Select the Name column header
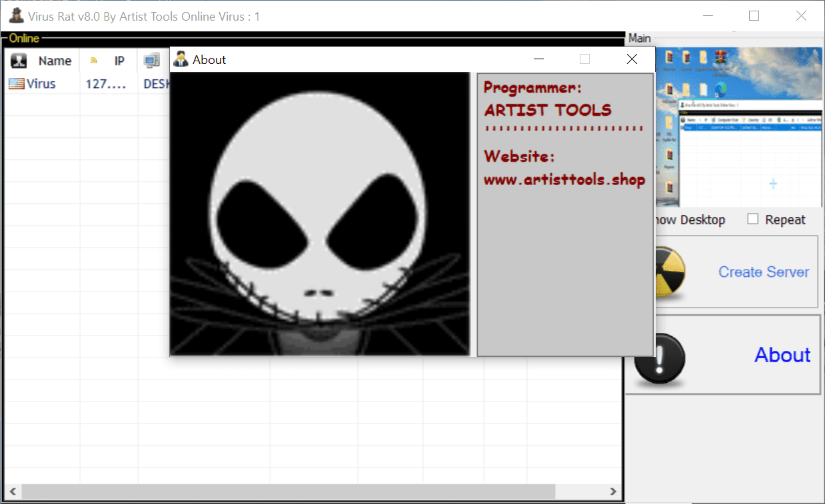Image resolution: width=825 pixels, height=504 pixels. (42, 61)
